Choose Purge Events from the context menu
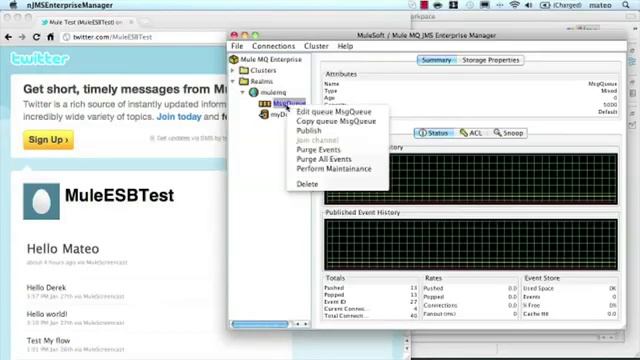 [x=318, y=150]
